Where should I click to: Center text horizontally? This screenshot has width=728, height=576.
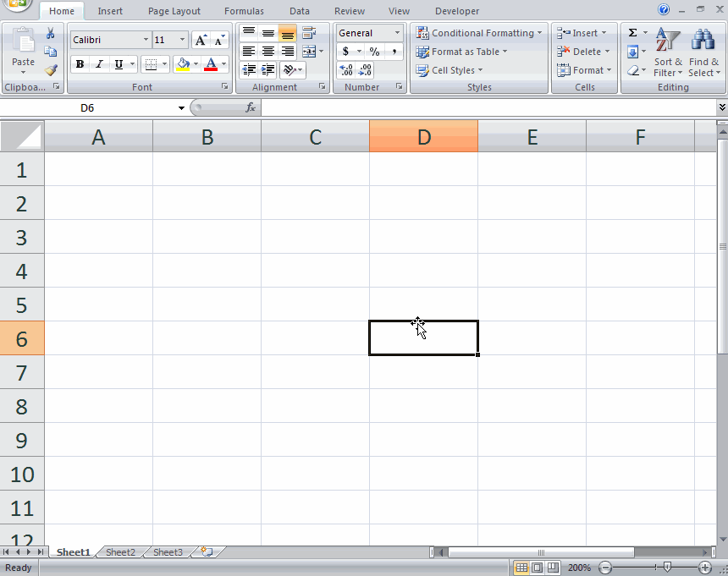tap(267, 52)
